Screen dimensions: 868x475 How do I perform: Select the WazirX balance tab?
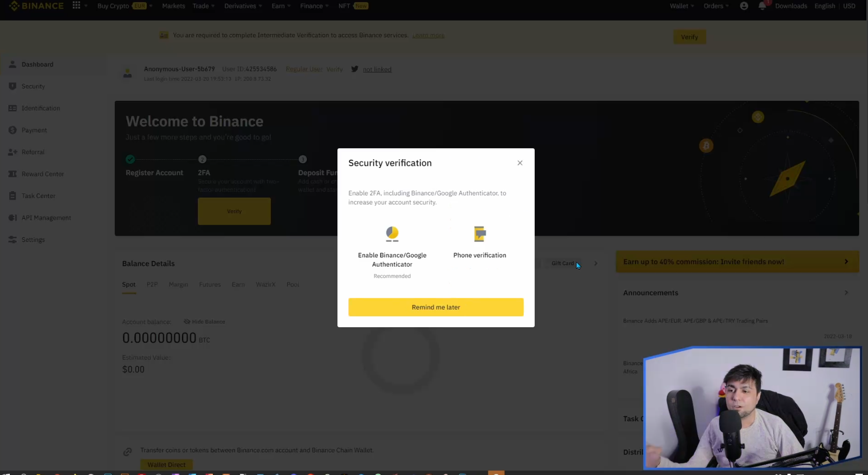tap(266, 285)
